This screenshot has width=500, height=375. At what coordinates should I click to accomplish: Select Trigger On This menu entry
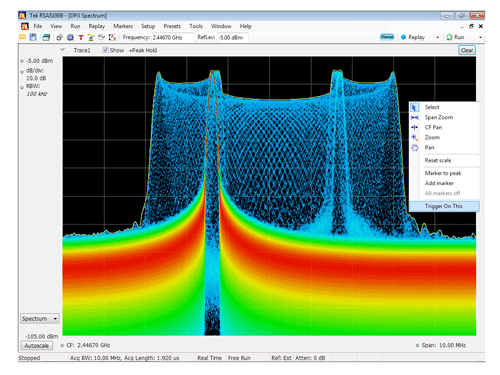444,206
